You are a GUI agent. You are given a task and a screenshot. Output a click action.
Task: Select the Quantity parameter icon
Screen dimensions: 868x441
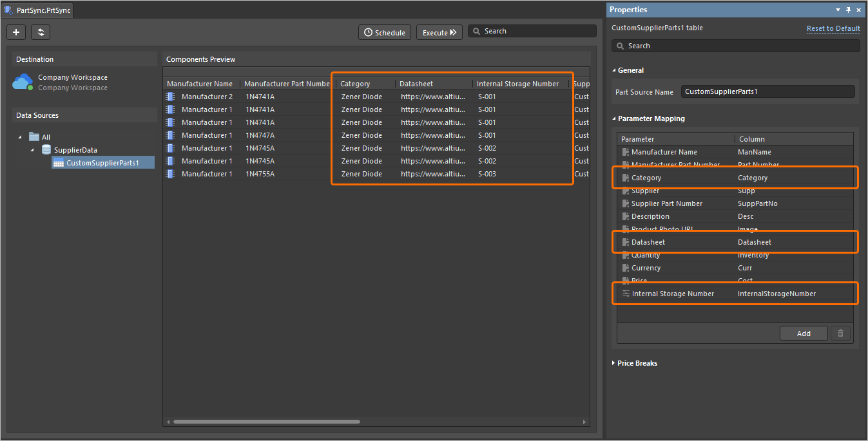pos(626,255)
